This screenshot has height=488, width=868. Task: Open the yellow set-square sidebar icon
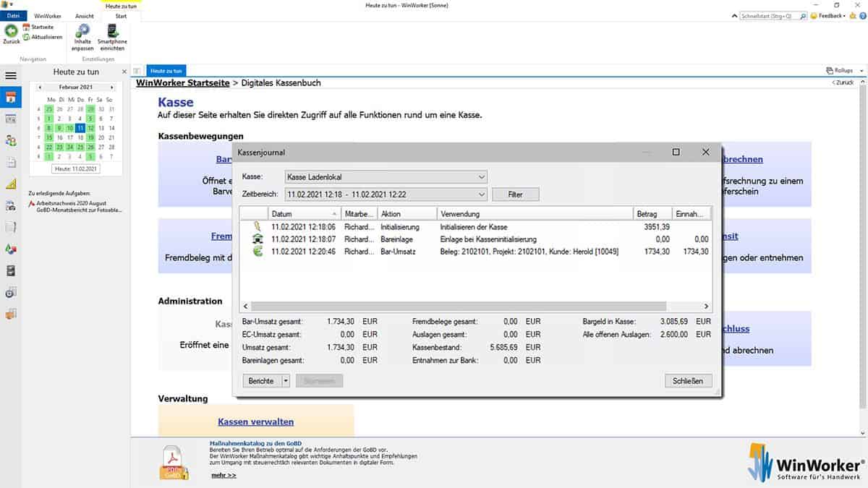(x=10, y=184)
